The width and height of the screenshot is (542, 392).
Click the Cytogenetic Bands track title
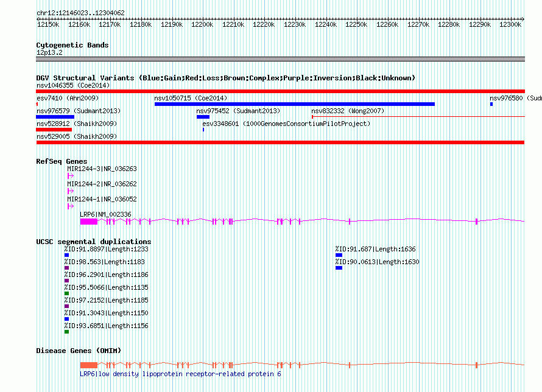[72, 45]
